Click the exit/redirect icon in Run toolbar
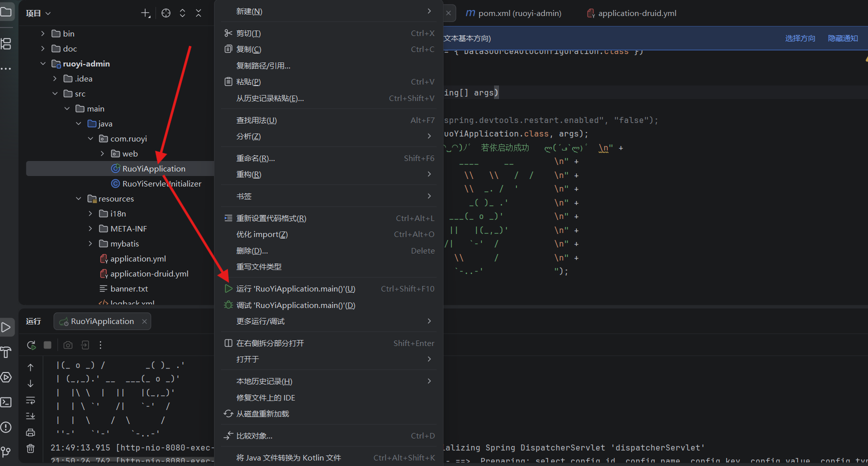The width and height of the screenshot is (868, 466). point(85,345)
